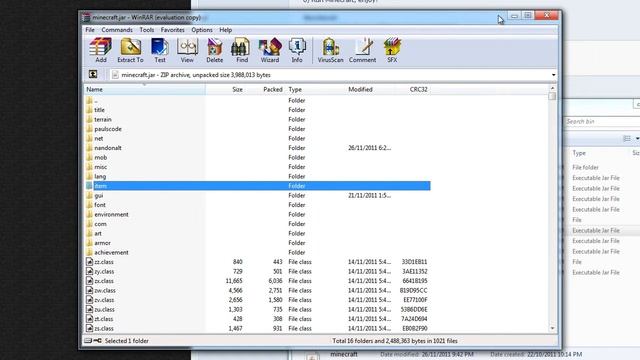Image resolution: width=640 pixels, height=360 pixels.
Task: Click the Comment toolbar icon
Action: pyautogui.click(x=362, y=50)
